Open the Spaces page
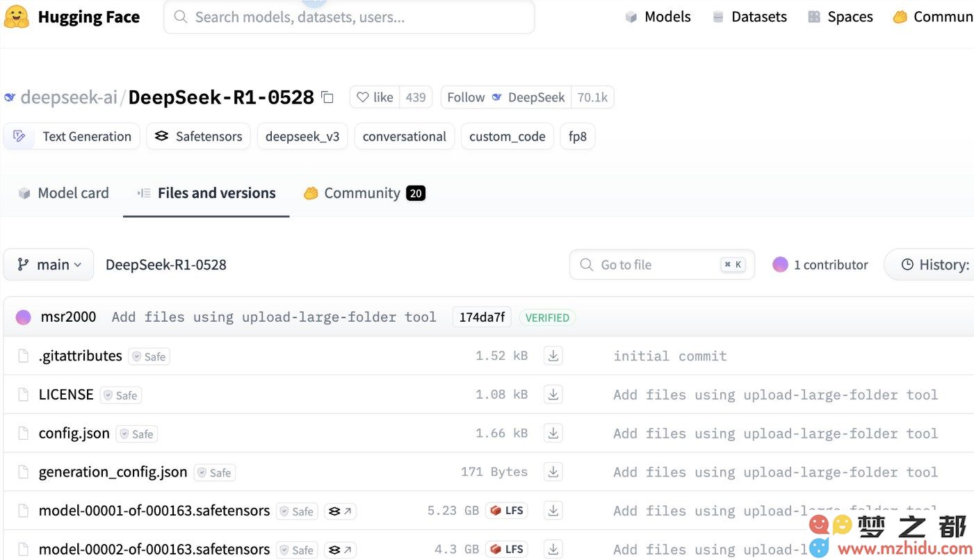The image size is (974, 560). point(840,17)
